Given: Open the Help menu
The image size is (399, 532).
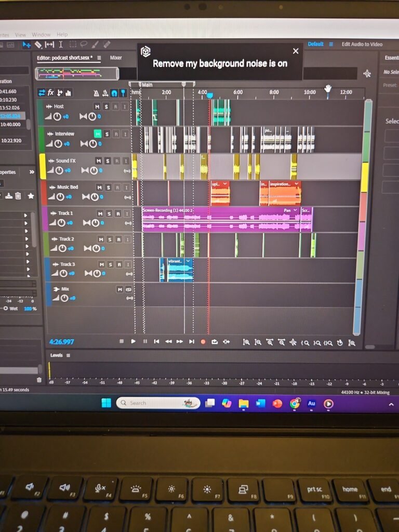Looking at the screenshot, I should (x=62, y=35).
